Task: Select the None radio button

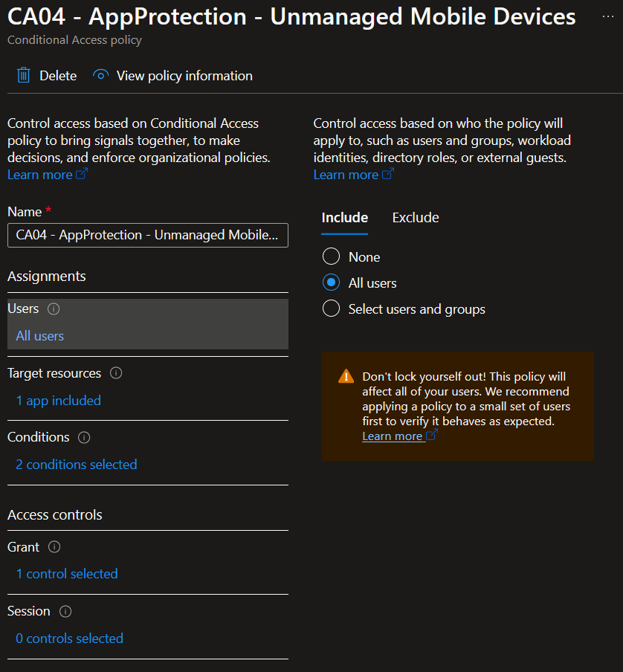Action: point(331,257)
